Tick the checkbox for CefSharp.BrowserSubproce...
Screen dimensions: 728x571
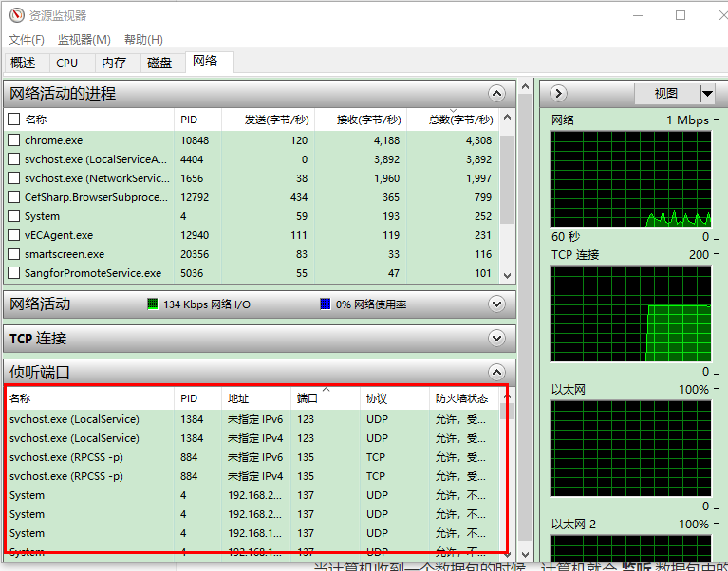pos(14,197)
